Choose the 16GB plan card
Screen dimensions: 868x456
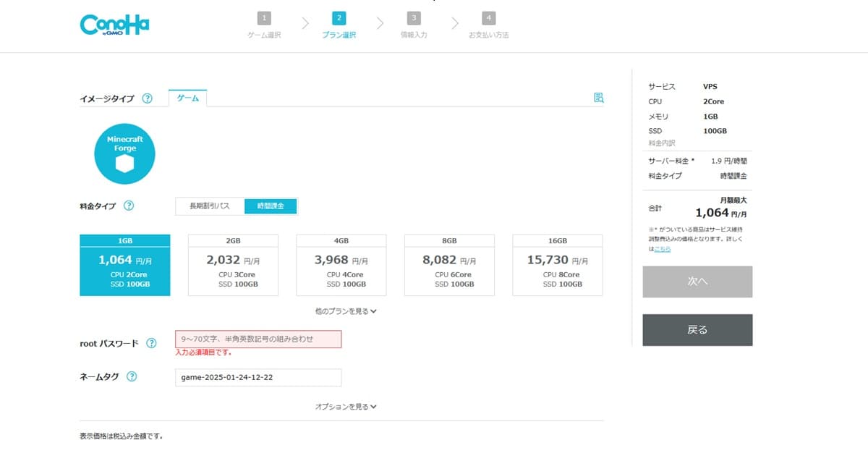coord(558,265)
